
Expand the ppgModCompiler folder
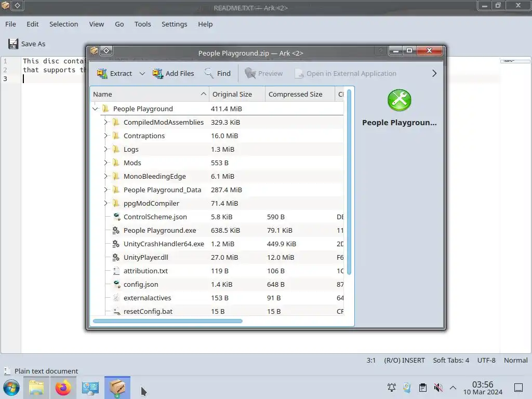[x=105, y=203]
